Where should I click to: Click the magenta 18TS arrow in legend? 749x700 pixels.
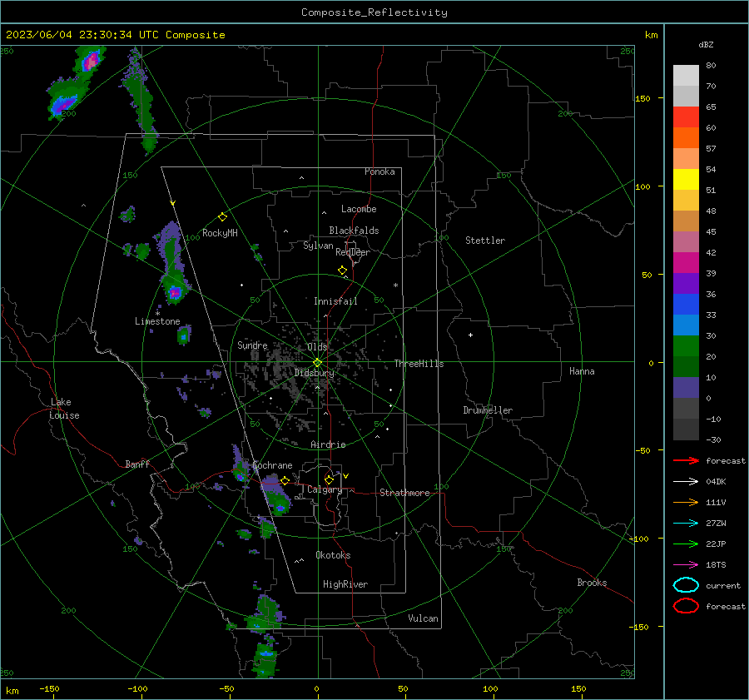[686, 565]
